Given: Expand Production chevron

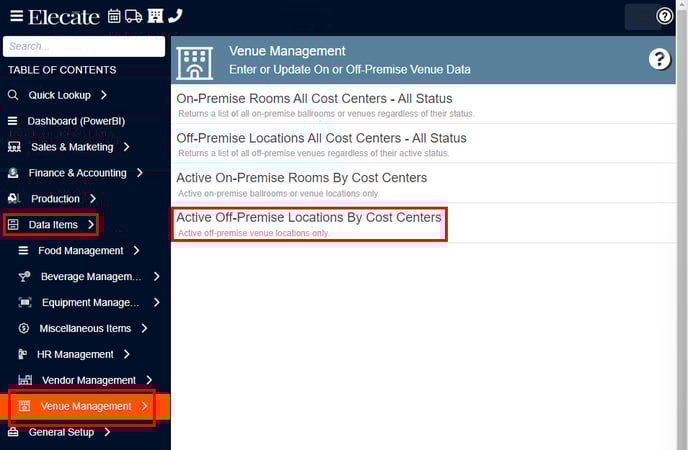Looking at the screenshot, I should click(x=93, y=199).
